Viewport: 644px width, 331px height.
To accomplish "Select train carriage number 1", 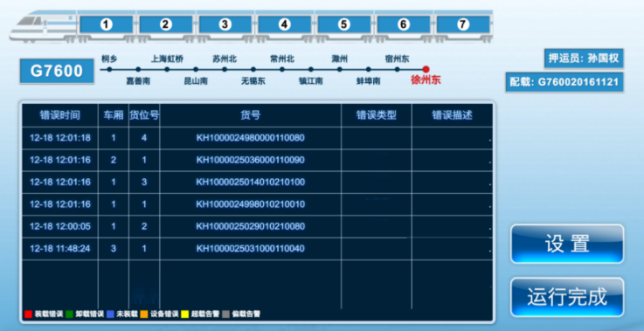I will [106, 24].
